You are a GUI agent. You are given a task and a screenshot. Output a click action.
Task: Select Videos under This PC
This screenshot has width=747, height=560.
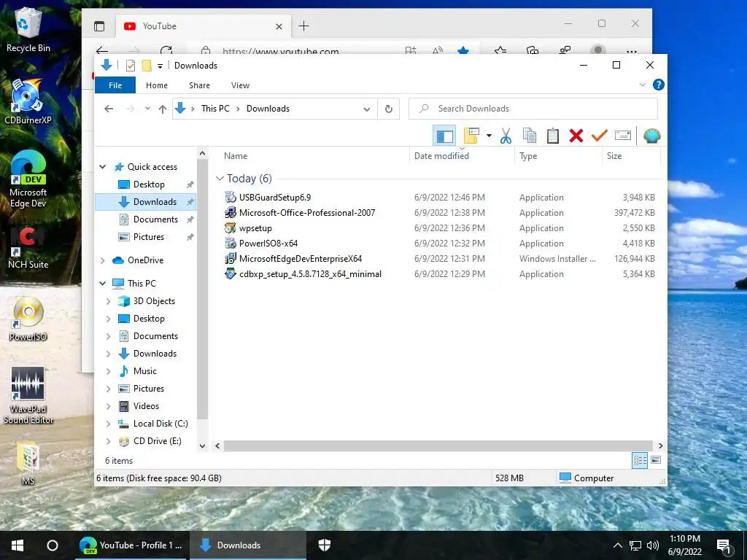146,405
